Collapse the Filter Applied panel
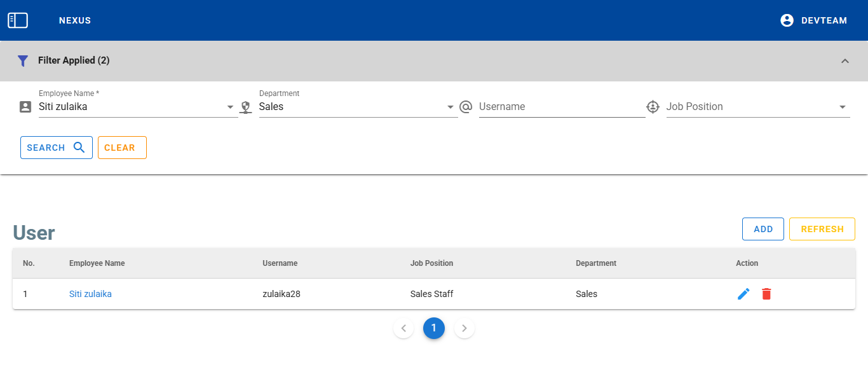 pyautogui.click(x=844, y=61)
